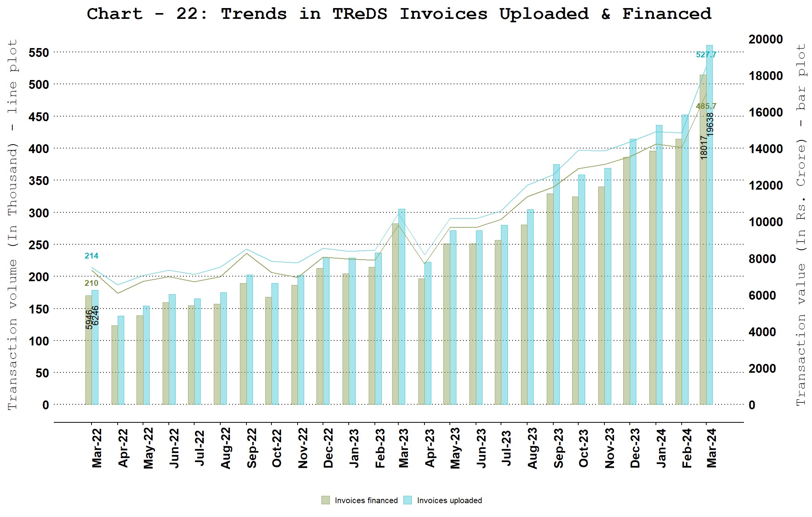The width and height of the screenshot is (812, 517).
Task: Click the Invoices uploaded legend swatch
Action: click(408, 500)
